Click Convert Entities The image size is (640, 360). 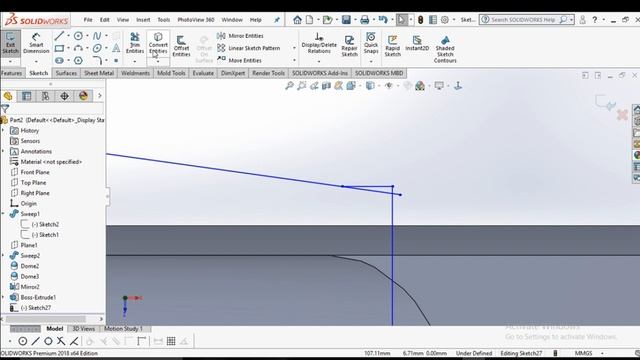click(158, 43)
